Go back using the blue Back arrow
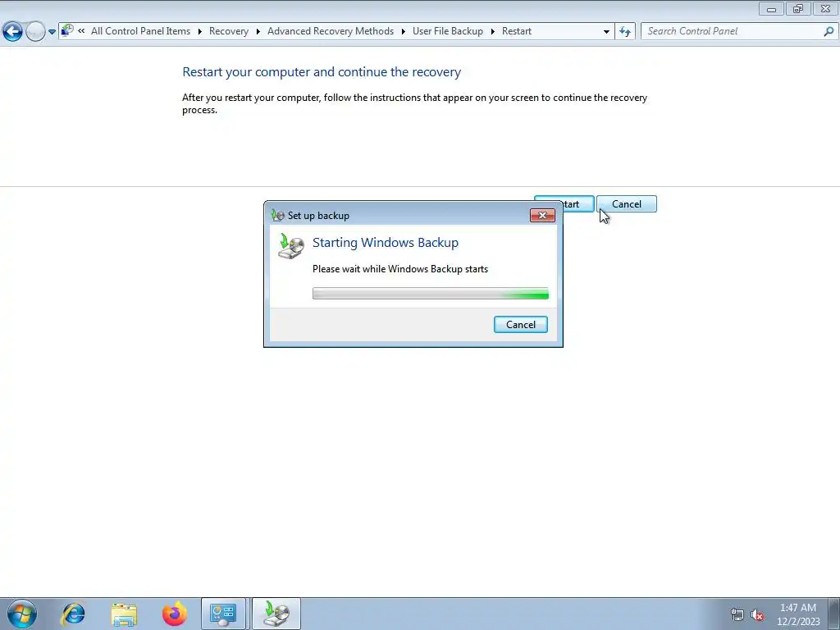 click(13, 32)
